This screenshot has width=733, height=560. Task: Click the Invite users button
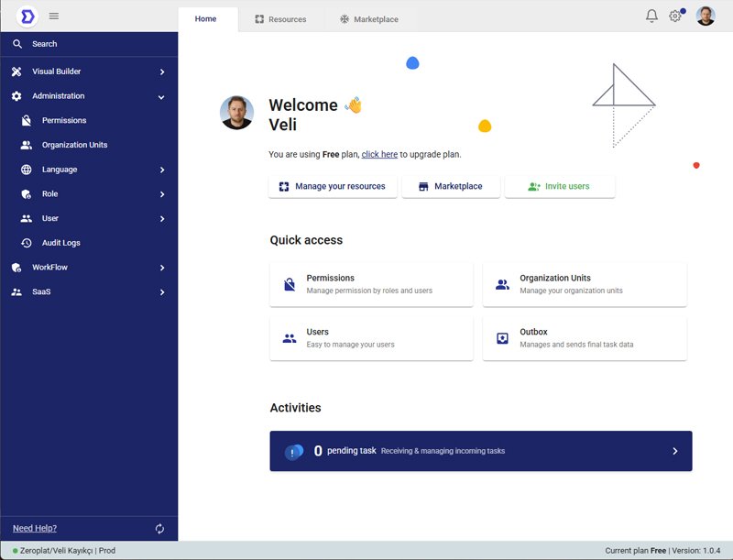(559, 186)
